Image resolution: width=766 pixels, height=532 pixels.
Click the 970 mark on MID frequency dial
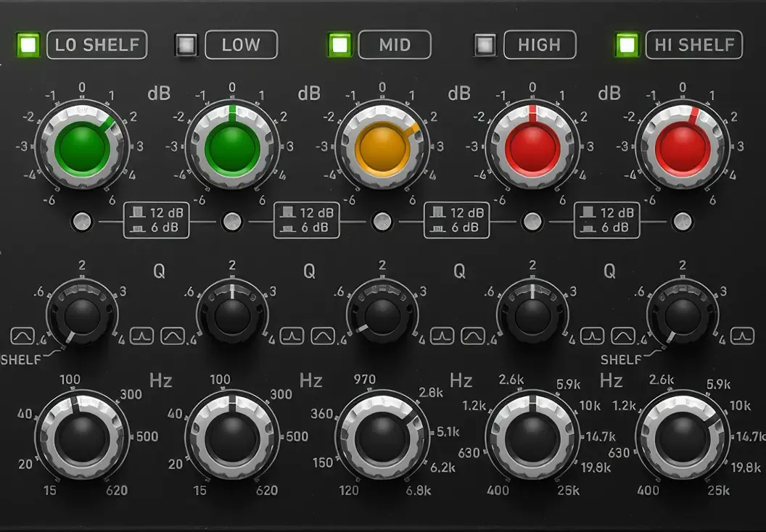click(x=365, y=379)
